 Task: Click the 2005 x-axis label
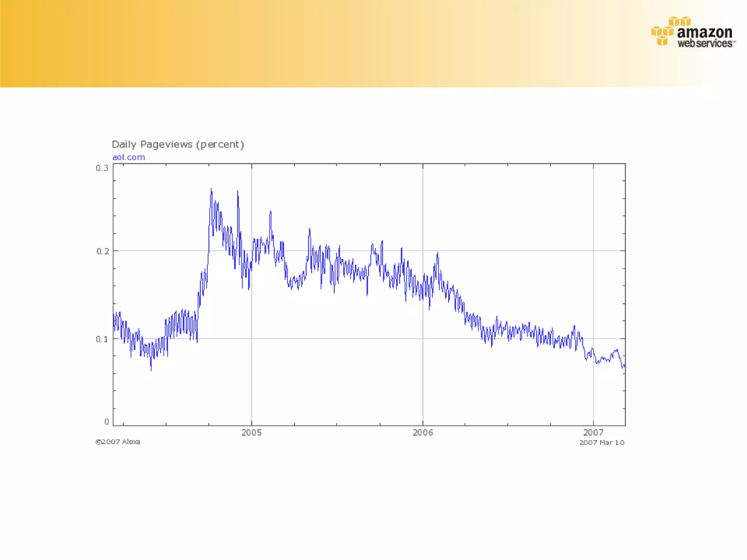pos(251,432)
